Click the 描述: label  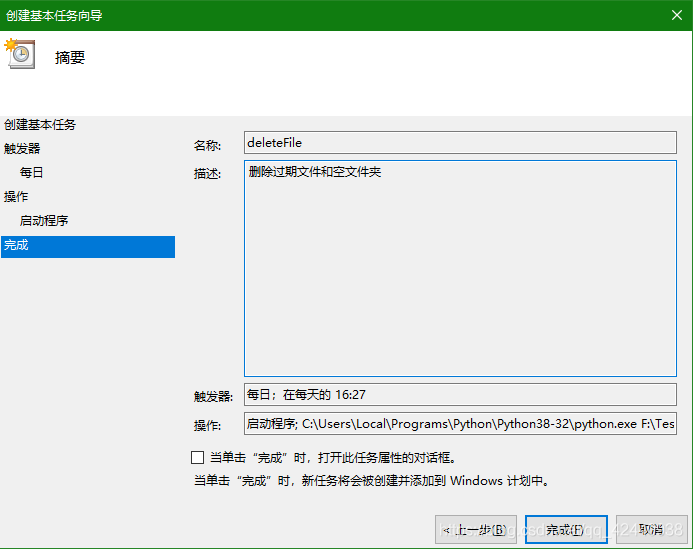[207, 174]
